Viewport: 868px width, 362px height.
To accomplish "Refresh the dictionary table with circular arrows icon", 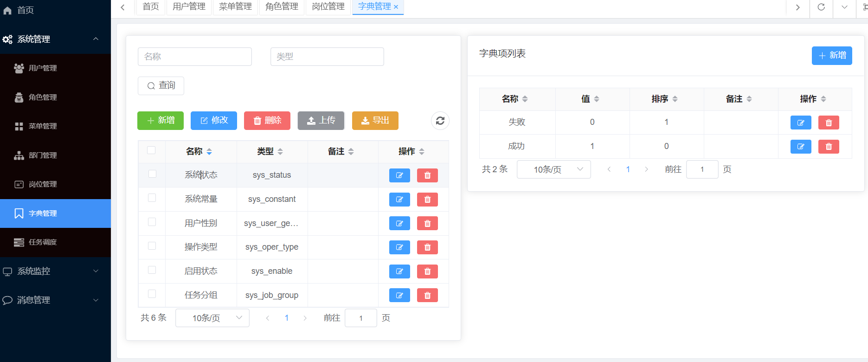I will (x=440, y=121).
